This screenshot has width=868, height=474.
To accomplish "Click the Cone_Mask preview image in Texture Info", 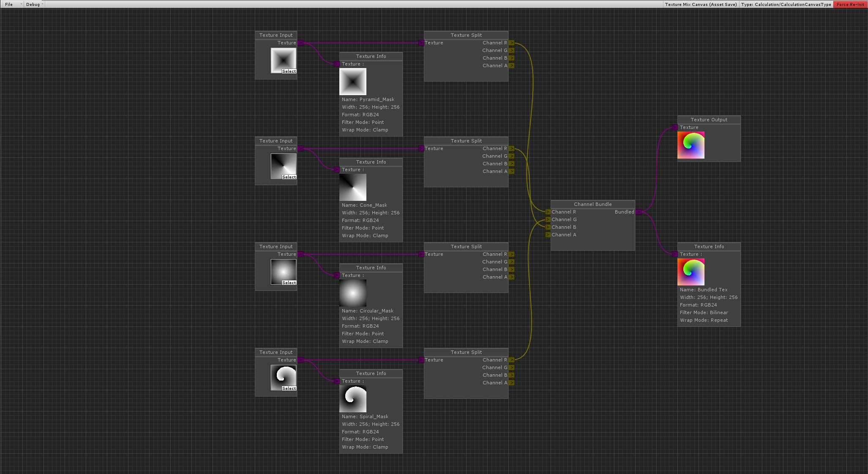I will tap(353, 187).
